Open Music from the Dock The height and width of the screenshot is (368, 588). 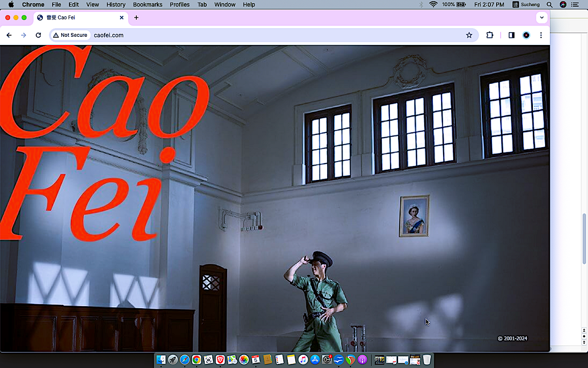[303, 360]
